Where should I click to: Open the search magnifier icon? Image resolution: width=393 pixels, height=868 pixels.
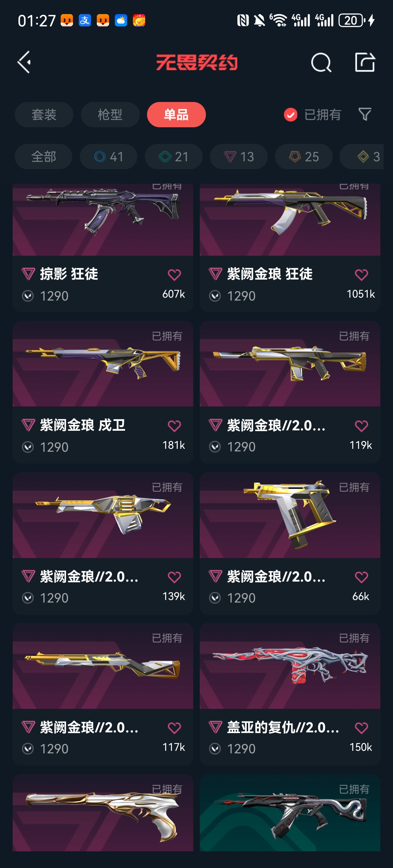321,63
